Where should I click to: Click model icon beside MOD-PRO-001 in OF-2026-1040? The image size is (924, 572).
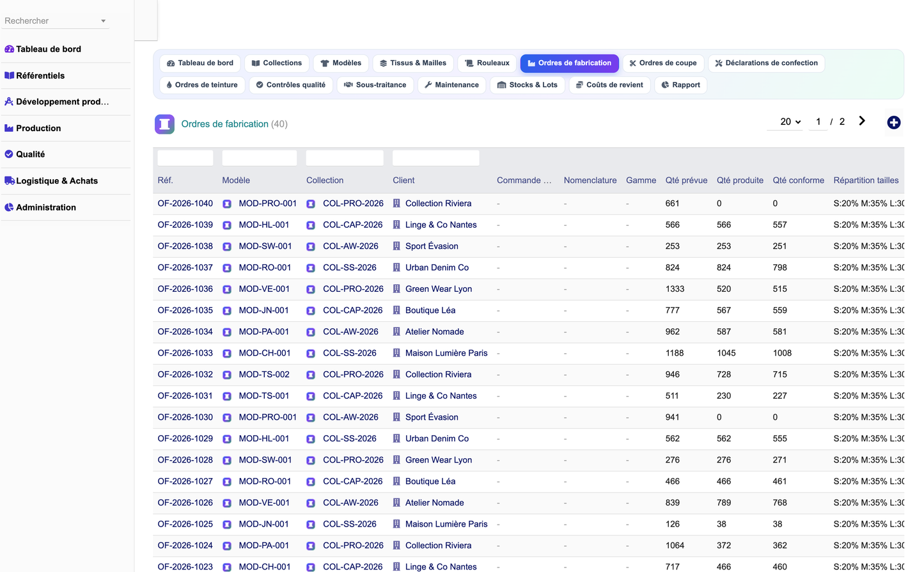pyautogui.click(x=227, y=204)
